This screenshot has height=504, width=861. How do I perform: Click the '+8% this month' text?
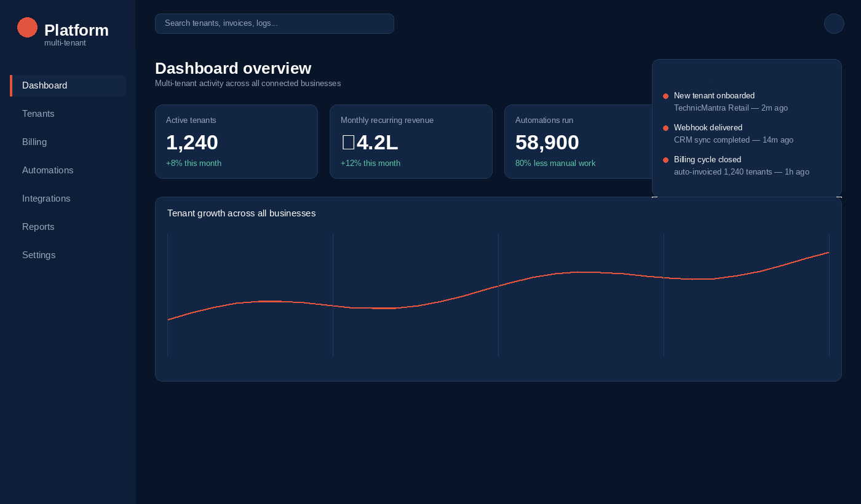[x=194, y=163]
